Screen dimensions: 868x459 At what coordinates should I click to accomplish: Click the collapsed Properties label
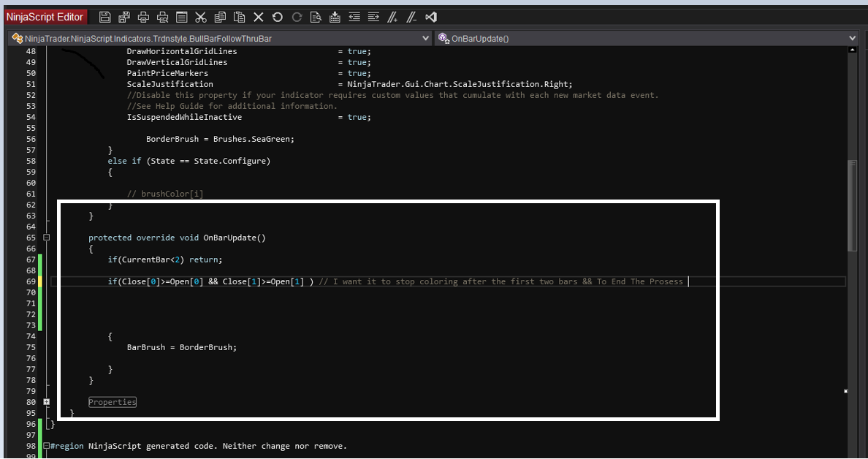click(x=113, y=402)
